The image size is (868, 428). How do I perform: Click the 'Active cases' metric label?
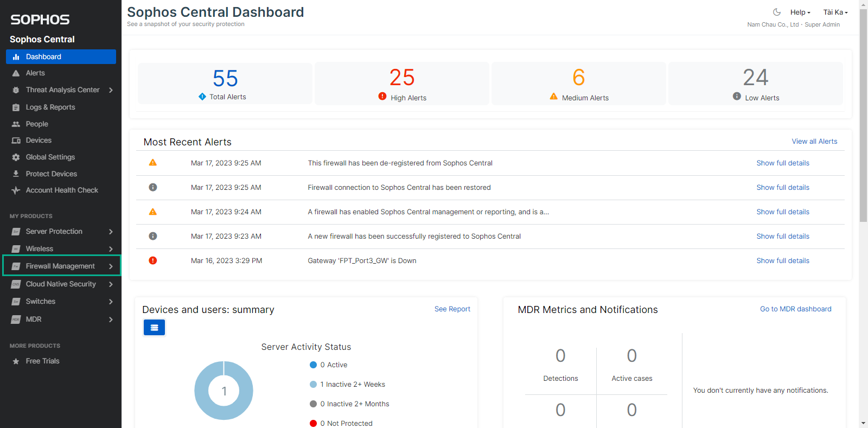[x=632, y=379]
